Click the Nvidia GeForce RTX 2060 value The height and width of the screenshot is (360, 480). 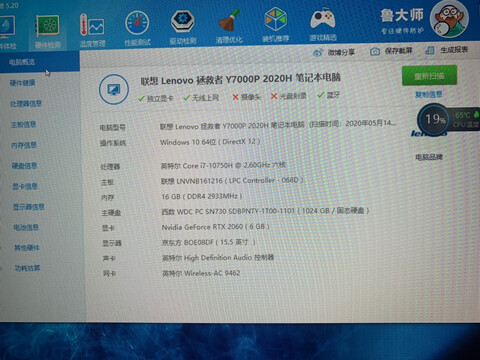coord(216,227)
